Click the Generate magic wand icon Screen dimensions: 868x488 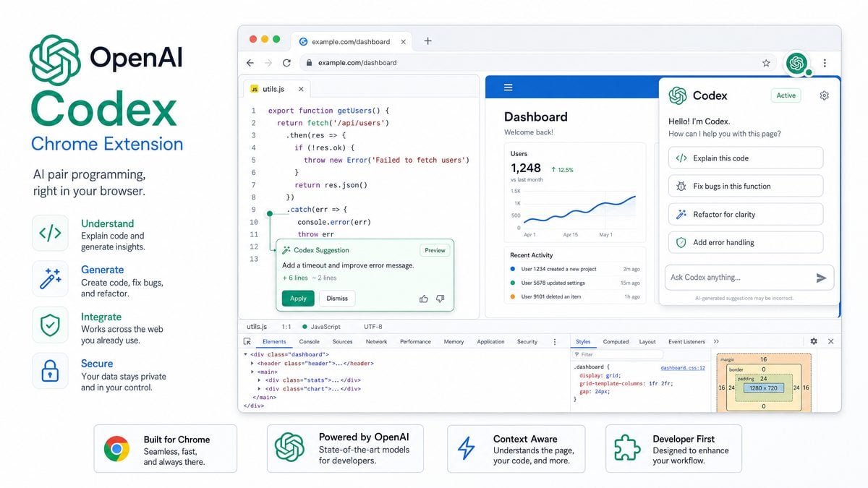point(50,279)
